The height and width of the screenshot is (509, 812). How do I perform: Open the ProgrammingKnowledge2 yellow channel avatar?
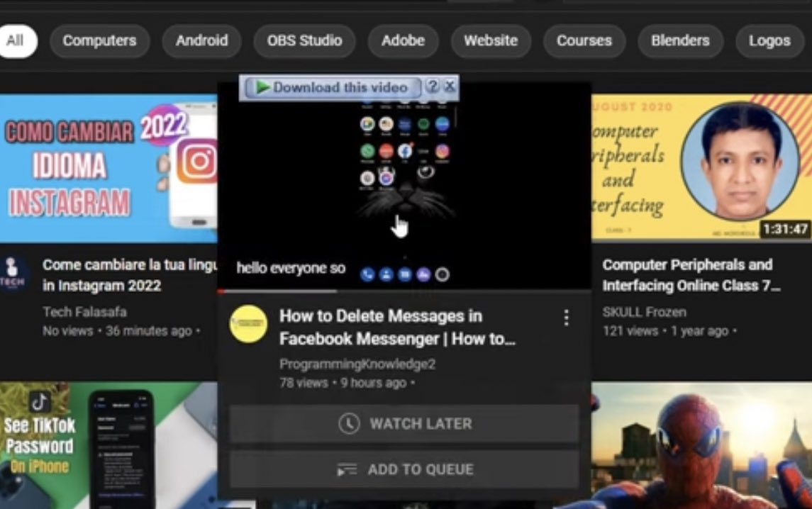pos(249,324)
